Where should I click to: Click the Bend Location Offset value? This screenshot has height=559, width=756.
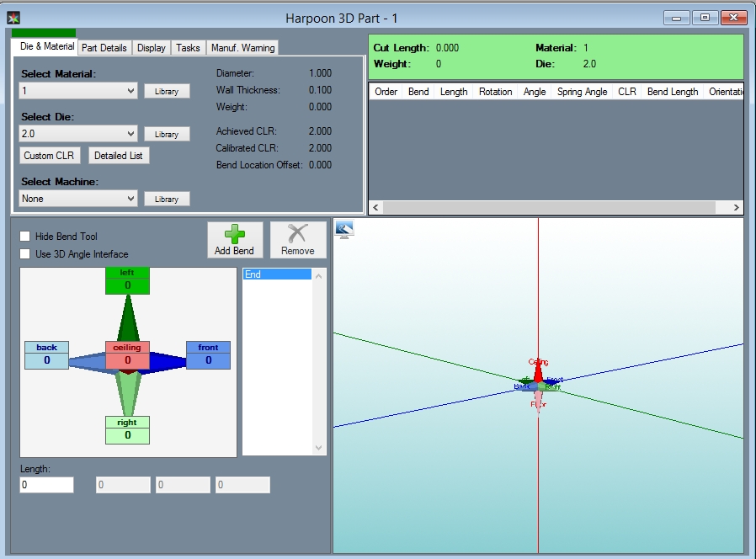[320, 165]
